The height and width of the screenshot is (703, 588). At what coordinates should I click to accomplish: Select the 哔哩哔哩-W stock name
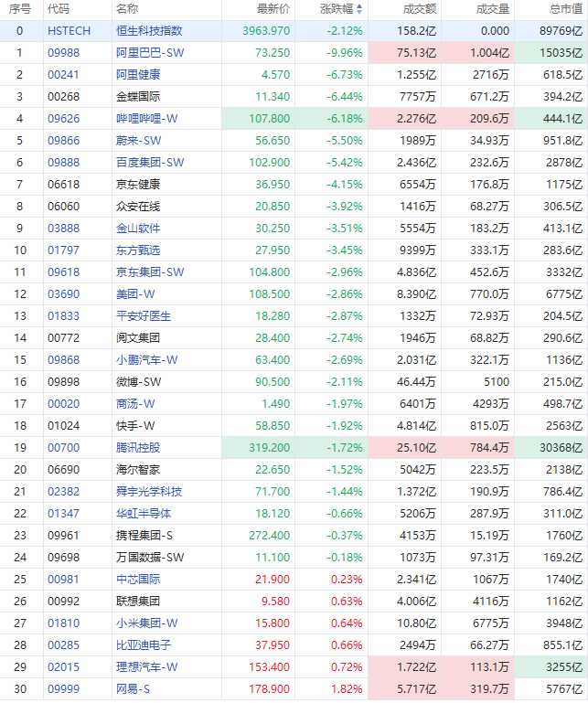click(145, 119)
